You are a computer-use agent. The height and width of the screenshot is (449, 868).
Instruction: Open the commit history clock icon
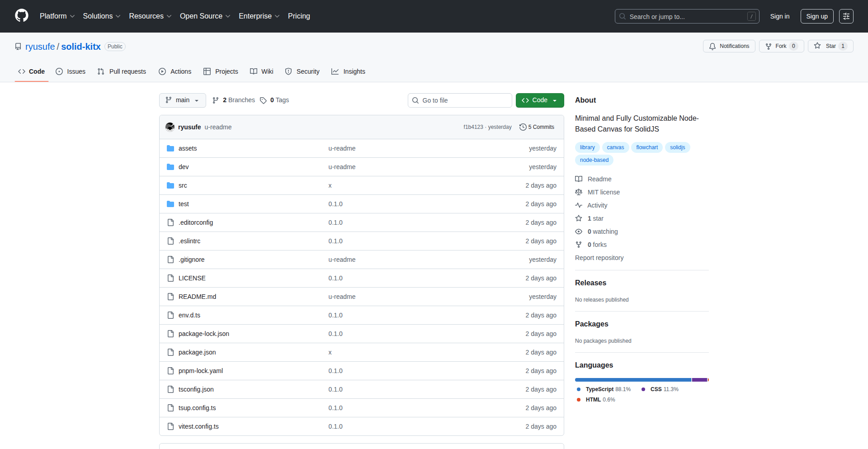coord(523,127)
